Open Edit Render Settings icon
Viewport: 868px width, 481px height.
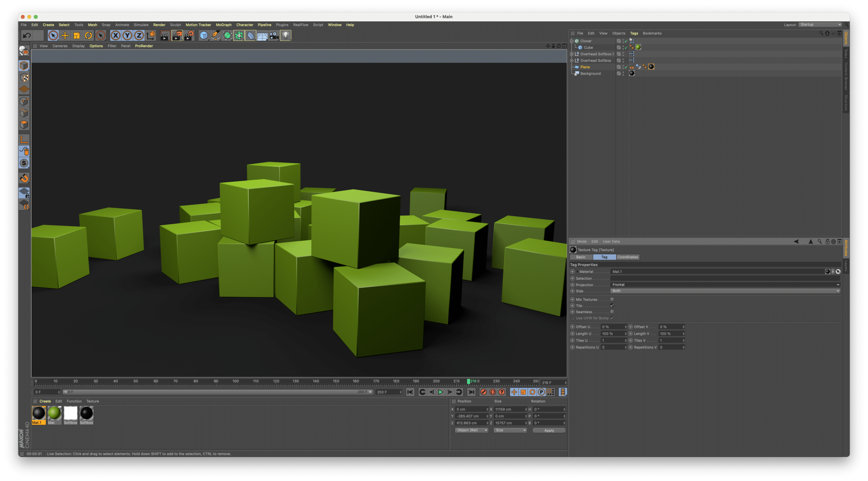click(x=189, y=35)
